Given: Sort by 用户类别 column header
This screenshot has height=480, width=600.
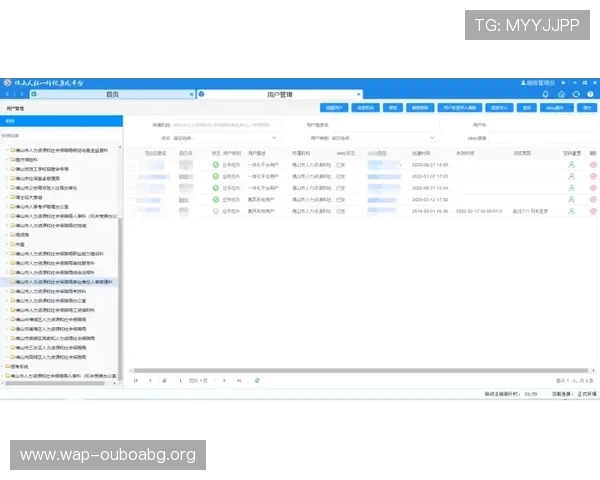Looking at the screenshot, I should (232, 153).
